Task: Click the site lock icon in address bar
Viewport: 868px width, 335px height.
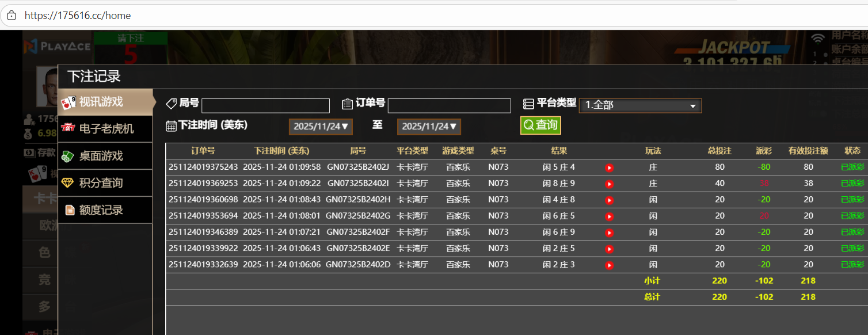Action: pos(12,16)
